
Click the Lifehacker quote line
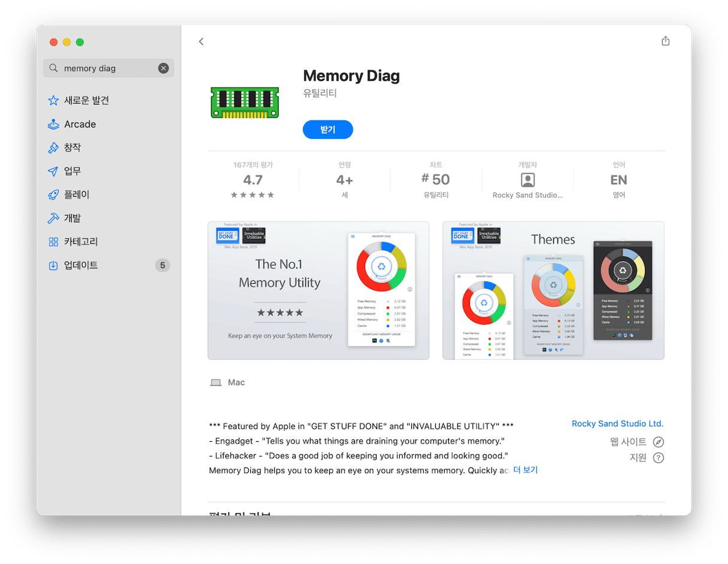point(359,456)
